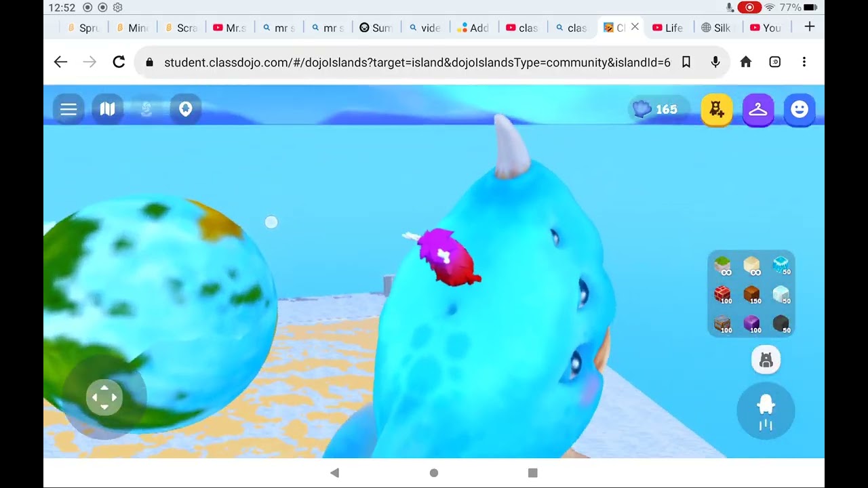This screenshot has width=868, height=488.
Task: Select the black block
Action: pyautogui.click(x=781, y=324)
